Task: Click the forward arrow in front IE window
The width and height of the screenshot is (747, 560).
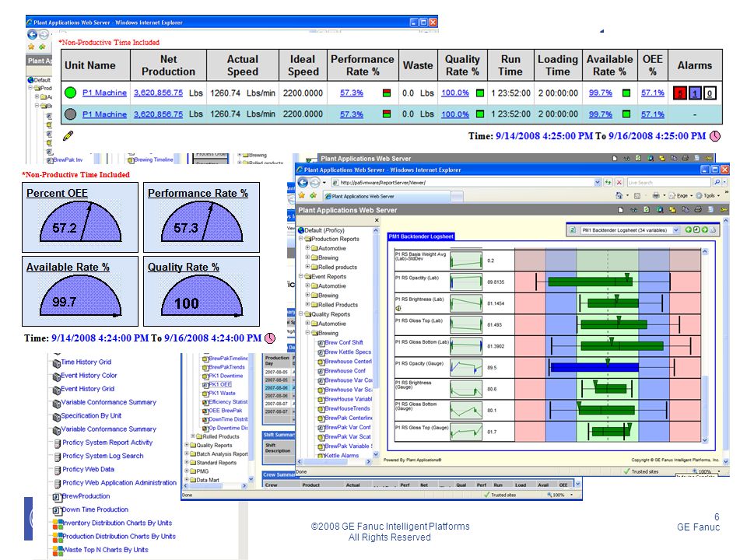Action: 314,182
